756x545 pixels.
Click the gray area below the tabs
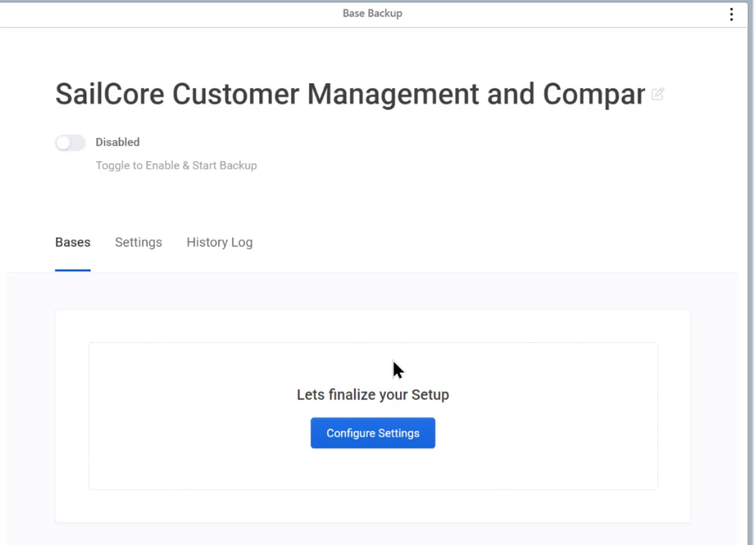point(373,291)
